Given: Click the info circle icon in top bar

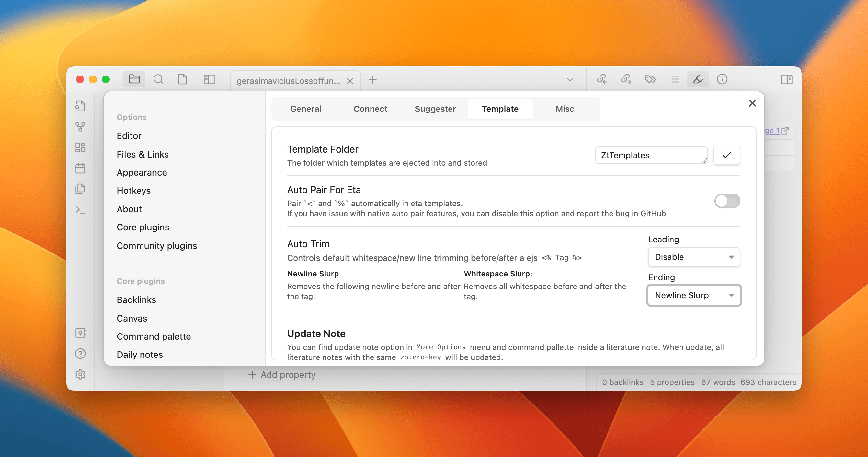Looking at the screenshot, I should click(x=723, y=79).
